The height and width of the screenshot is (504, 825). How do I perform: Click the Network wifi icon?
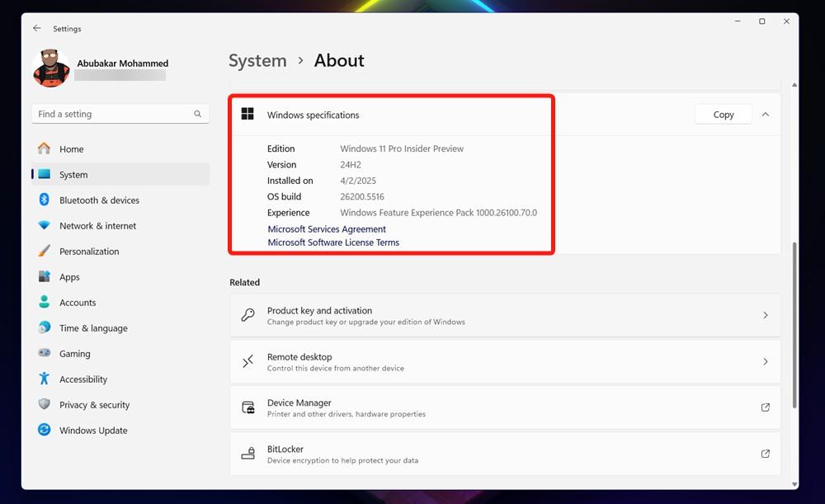(45, 225)
